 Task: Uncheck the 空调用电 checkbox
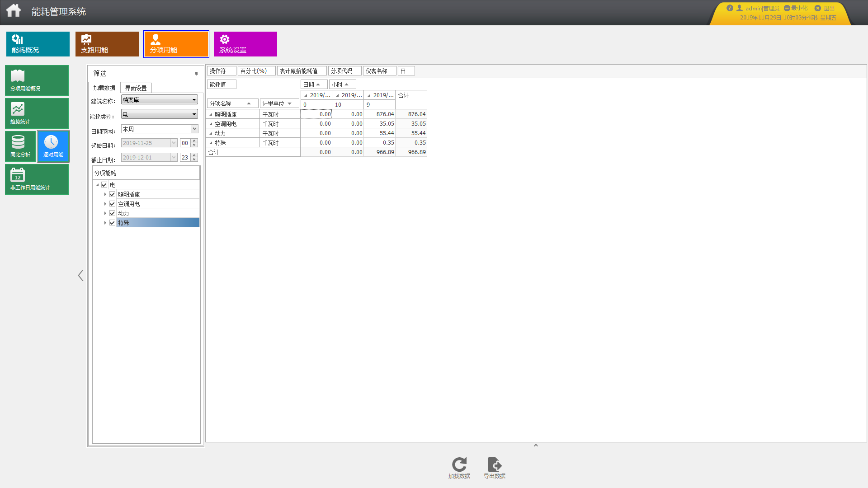(113, 204)
